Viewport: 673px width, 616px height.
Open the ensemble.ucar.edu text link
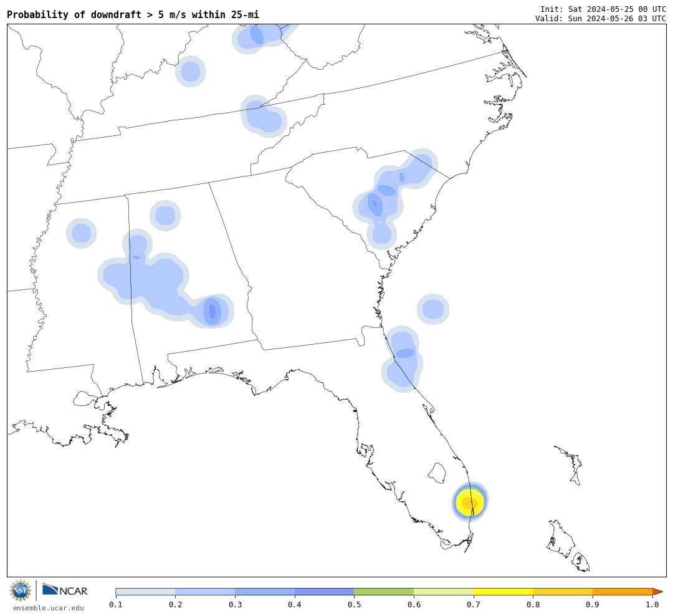pyautogui.click(x=49, y=608)
